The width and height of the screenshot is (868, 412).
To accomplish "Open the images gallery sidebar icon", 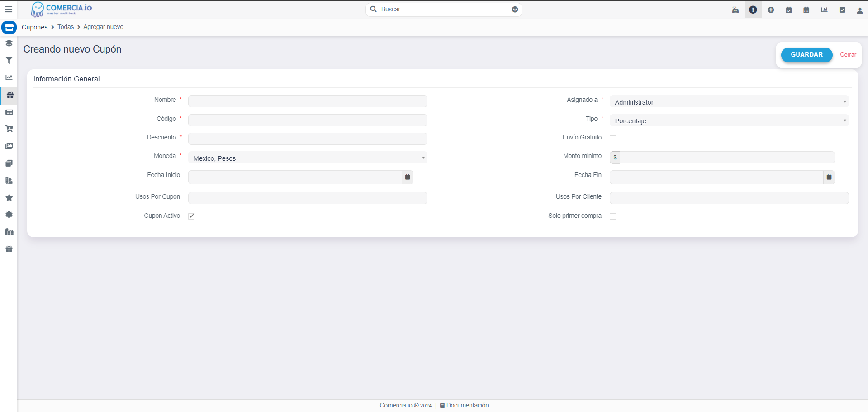I will [9, 146].
